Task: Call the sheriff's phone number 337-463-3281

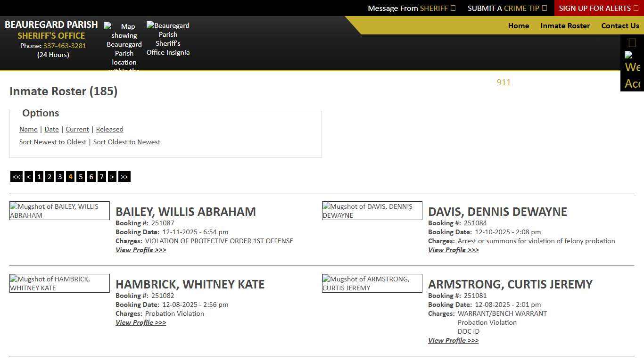Action: tap(65, 46)
